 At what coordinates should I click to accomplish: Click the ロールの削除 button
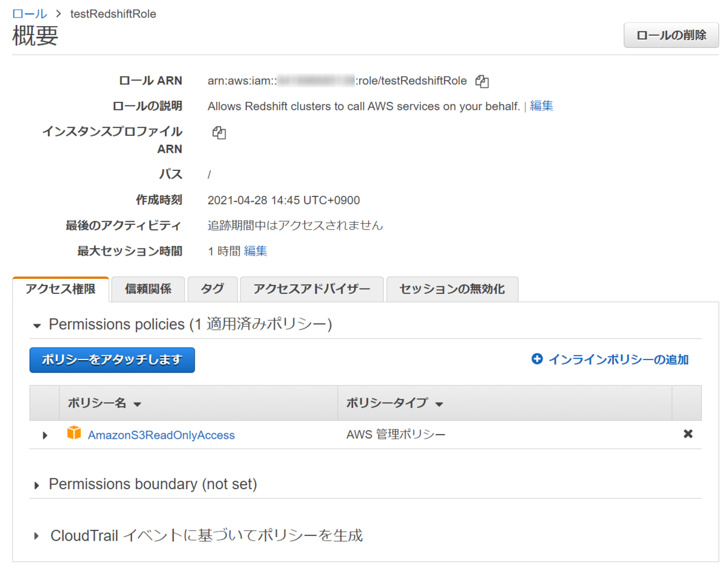click(671, 35)
